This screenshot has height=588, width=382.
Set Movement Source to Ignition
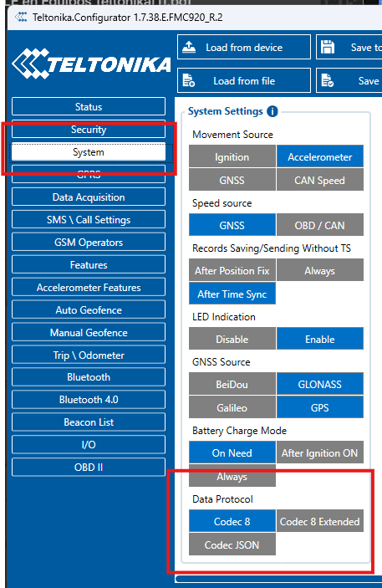(232, 156)
